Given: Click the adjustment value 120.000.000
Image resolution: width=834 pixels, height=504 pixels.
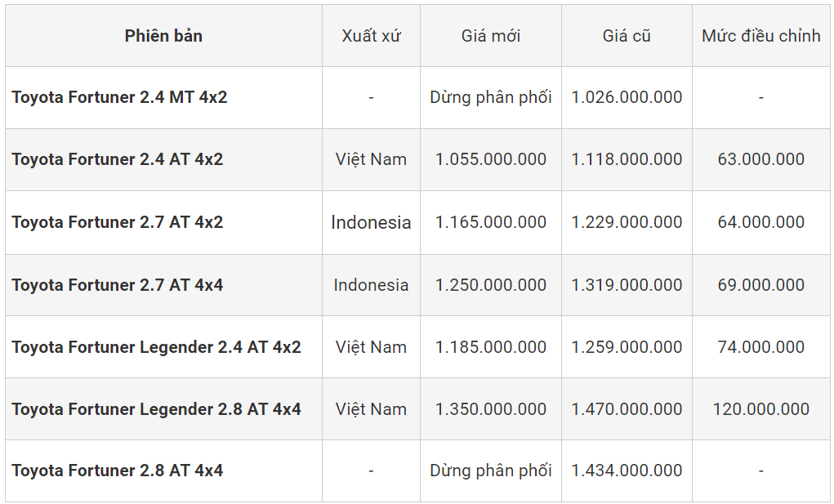Looking at the screenshot, I should (x=760, y=409).
